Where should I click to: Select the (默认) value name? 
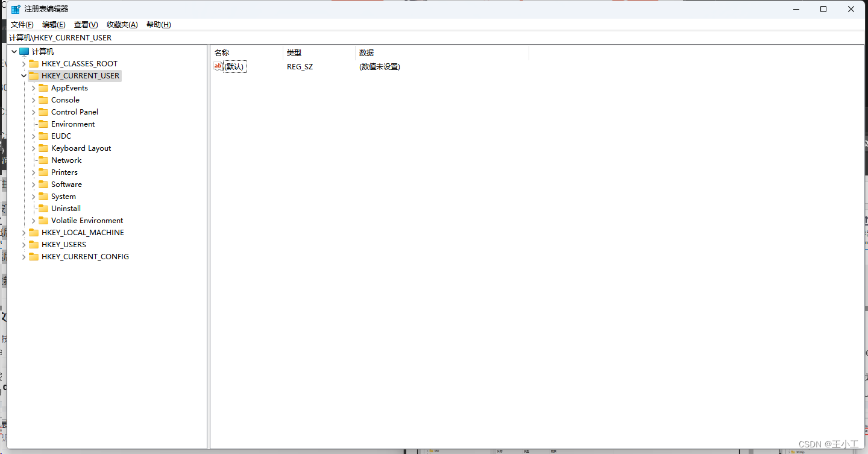coord(234,67)
